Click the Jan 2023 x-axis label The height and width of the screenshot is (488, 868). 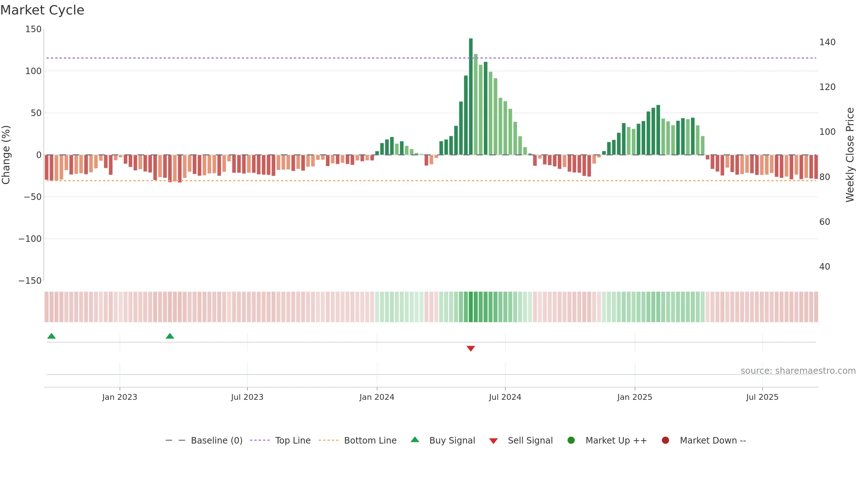click(120, 397)
